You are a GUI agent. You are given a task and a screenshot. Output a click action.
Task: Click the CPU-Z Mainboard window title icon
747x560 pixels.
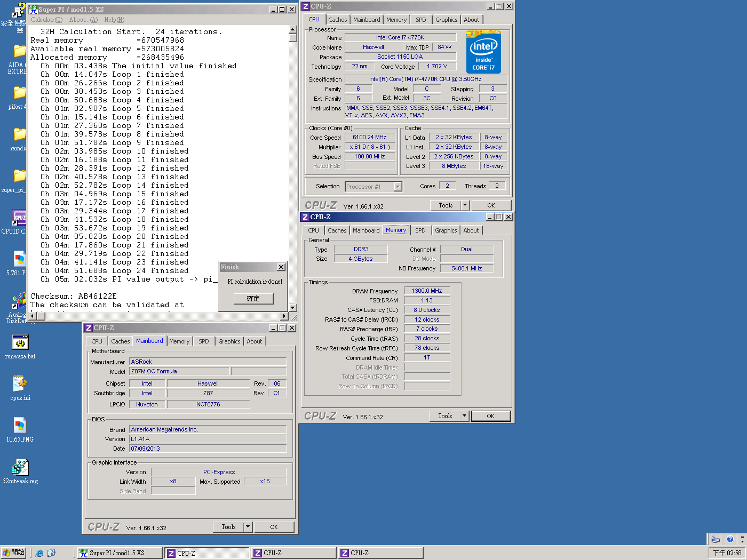click(89, 328)
